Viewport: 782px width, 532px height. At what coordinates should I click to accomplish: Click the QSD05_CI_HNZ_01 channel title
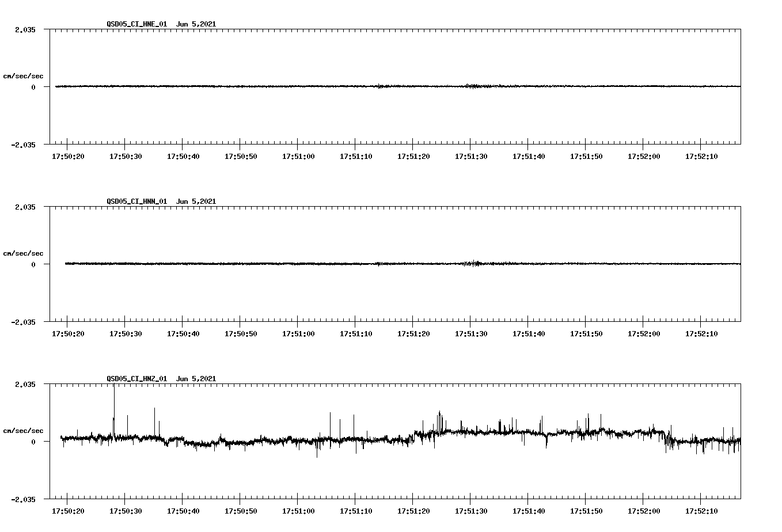(137, 379)
